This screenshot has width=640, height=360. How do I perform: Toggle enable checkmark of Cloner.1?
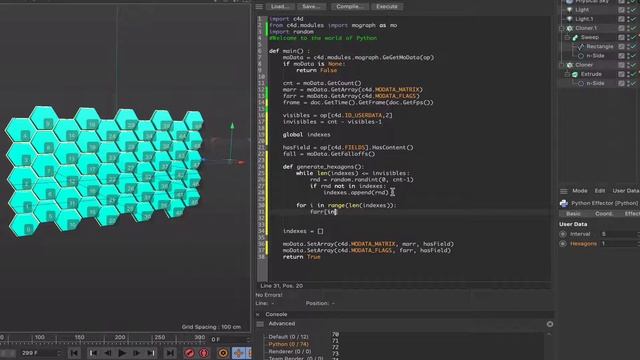tap(633, 28)
